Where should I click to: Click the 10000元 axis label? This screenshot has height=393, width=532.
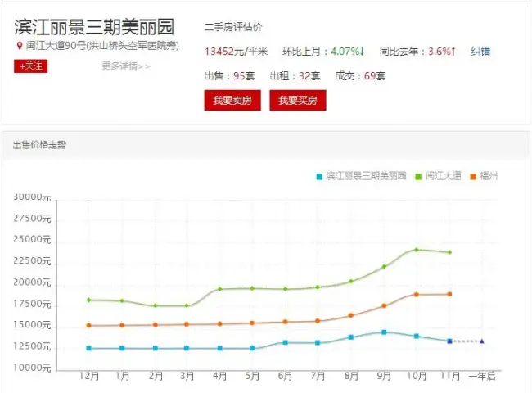(x=32, y=368)
